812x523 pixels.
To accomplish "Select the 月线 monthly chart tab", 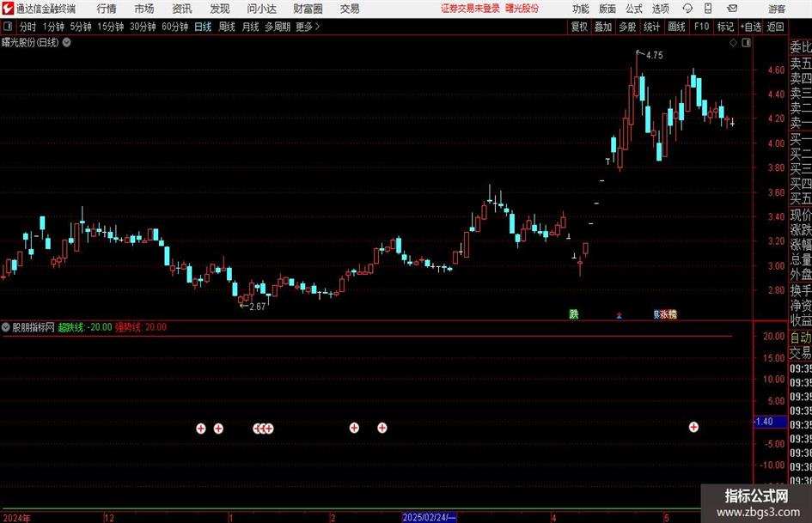I will click(250, 27).
